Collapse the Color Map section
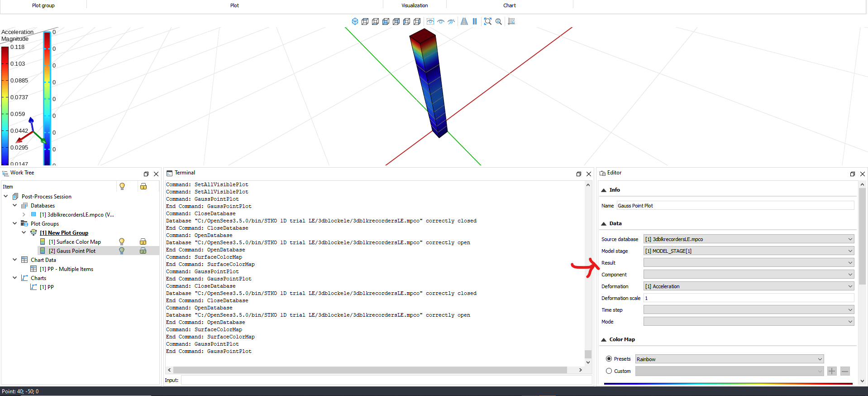Screen dimensions: 868x396 point(604,340)
